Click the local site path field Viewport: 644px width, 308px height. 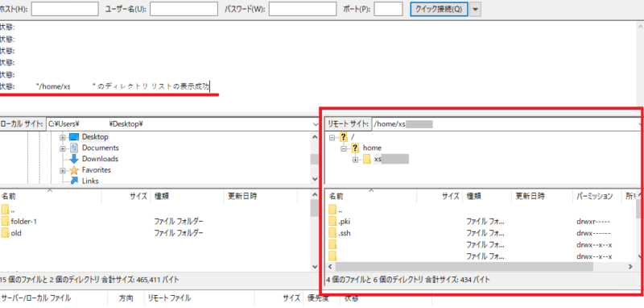[179, 124]
